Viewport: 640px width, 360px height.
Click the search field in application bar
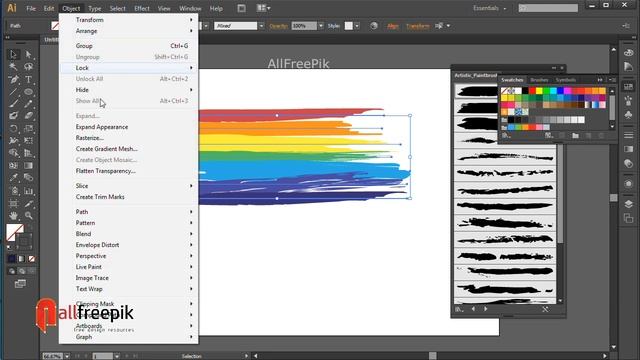click(x=548, y=8)
